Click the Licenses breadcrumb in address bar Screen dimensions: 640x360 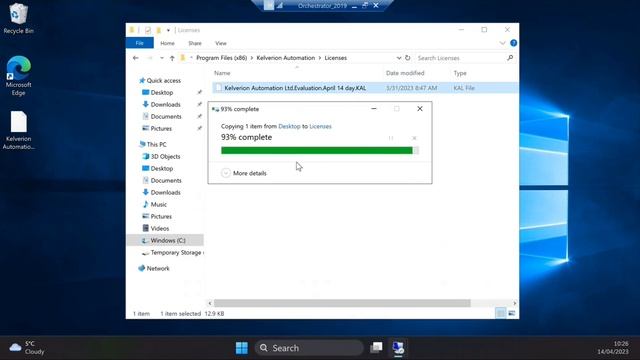tap(336, 58)
